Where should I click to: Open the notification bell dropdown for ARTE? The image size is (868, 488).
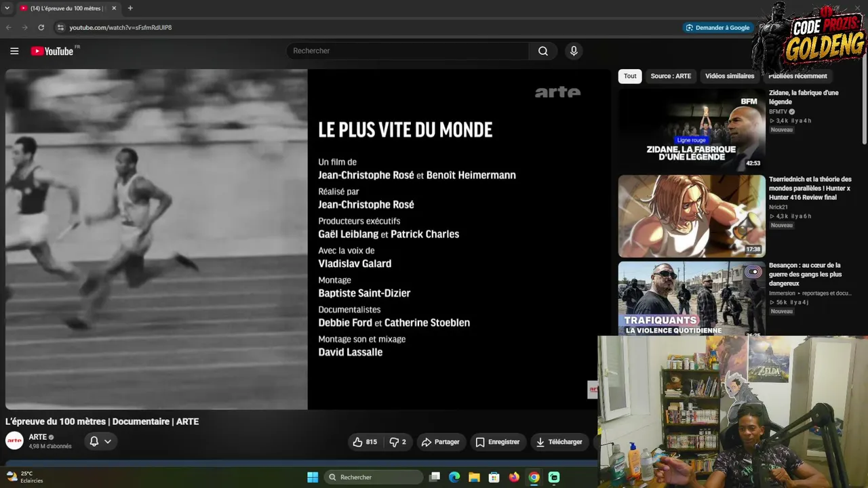(100, 441)
